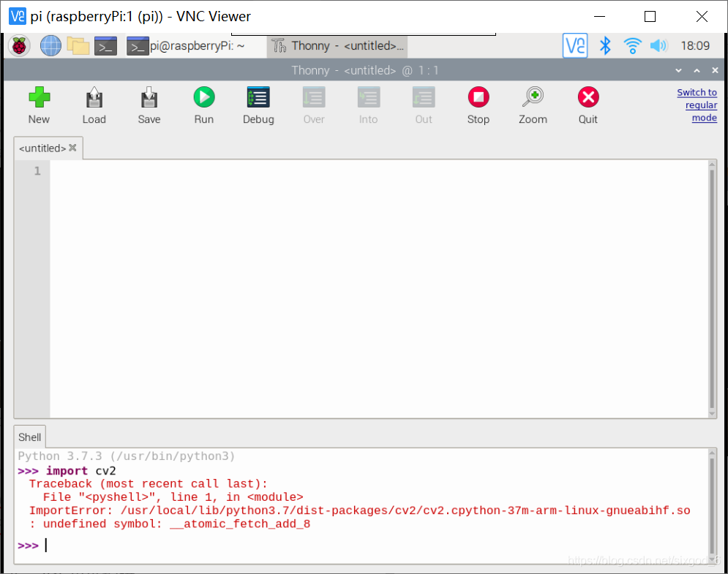
Task: Step Out toolbar icon
Action: [x=424, y=105]
